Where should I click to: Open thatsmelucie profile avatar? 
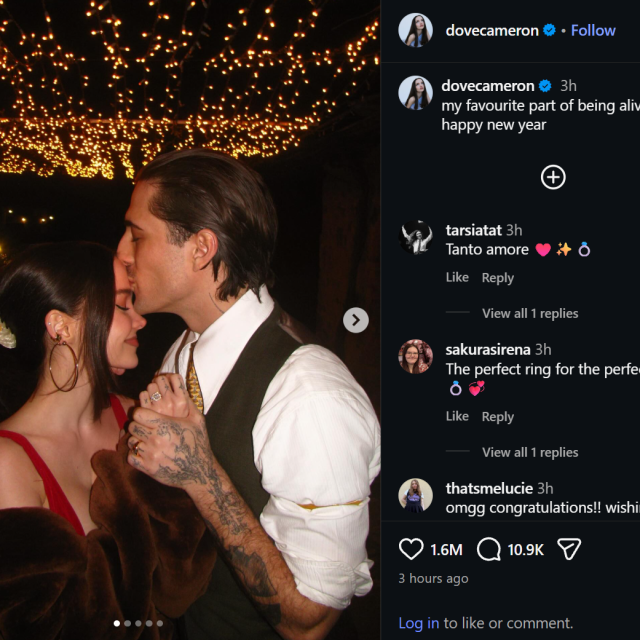point(416,496)
